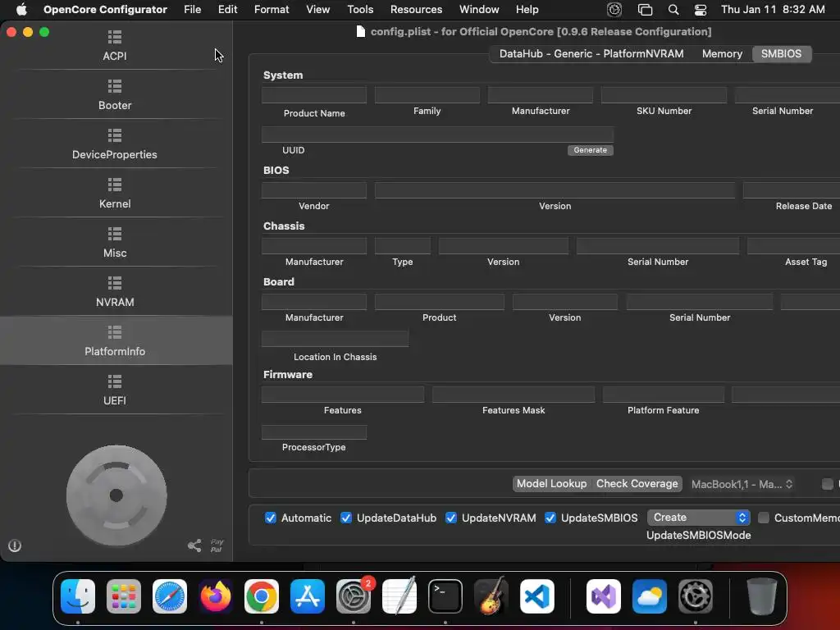840x630 pixels.
Task: Open the Weather app from the Dock
Action: (650, 596)
